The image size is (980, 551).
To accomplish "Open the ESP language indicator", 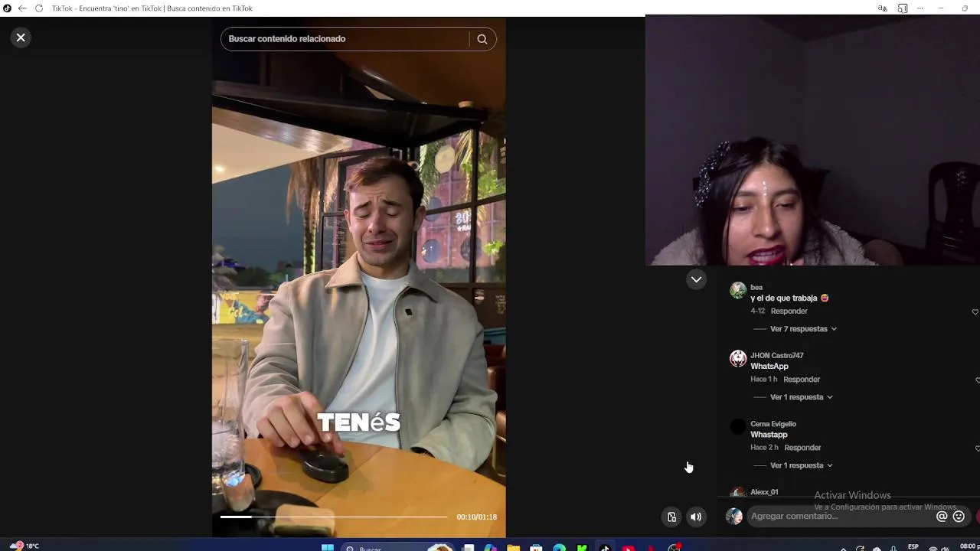I will (913, 547).
